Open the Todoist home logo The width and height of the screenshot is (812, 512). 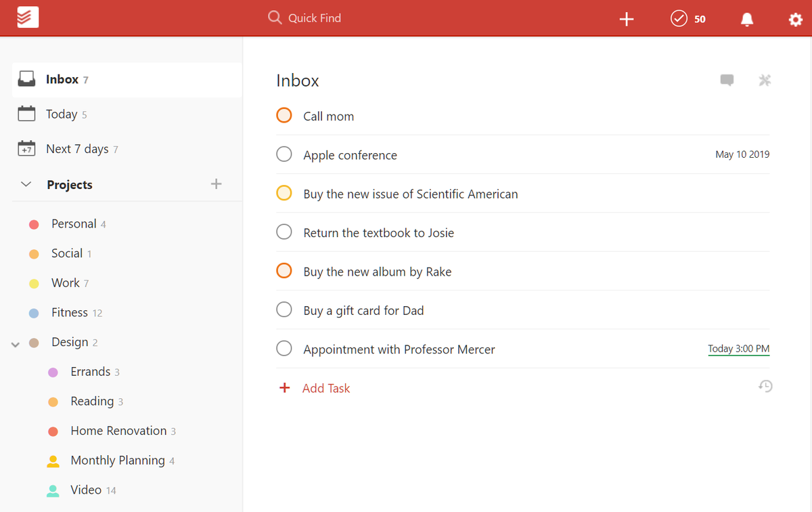click(x=26, y=16)
